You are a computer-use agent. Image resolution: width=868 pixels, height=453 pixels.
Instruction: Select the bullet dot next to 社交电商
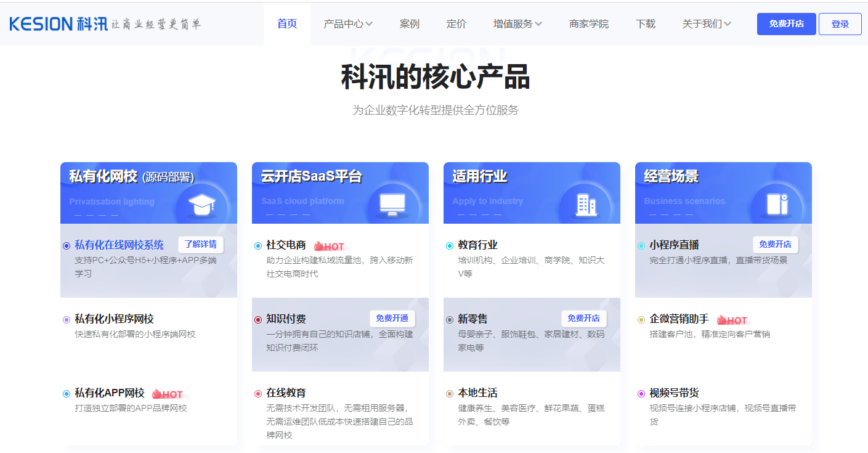258,246
